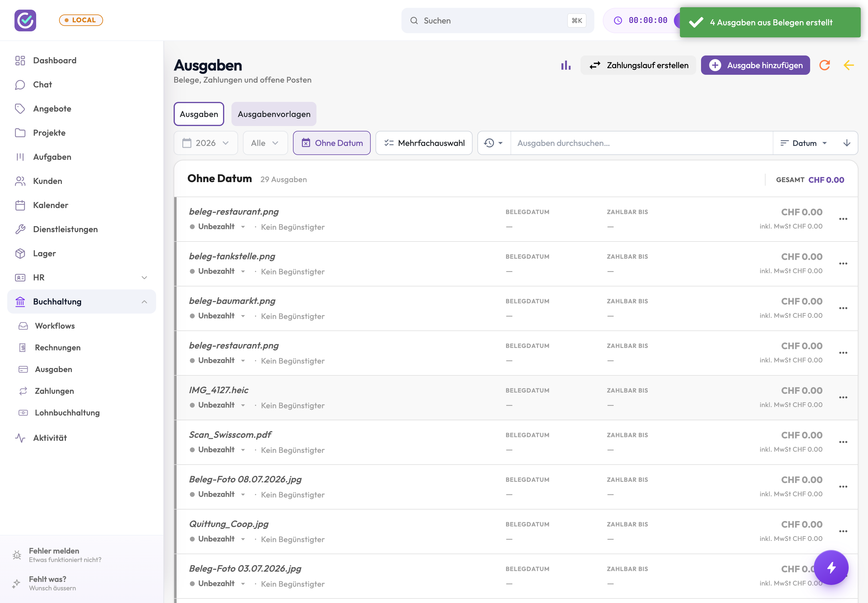Open more options for IMG_4127.heic

pos(843,397)
